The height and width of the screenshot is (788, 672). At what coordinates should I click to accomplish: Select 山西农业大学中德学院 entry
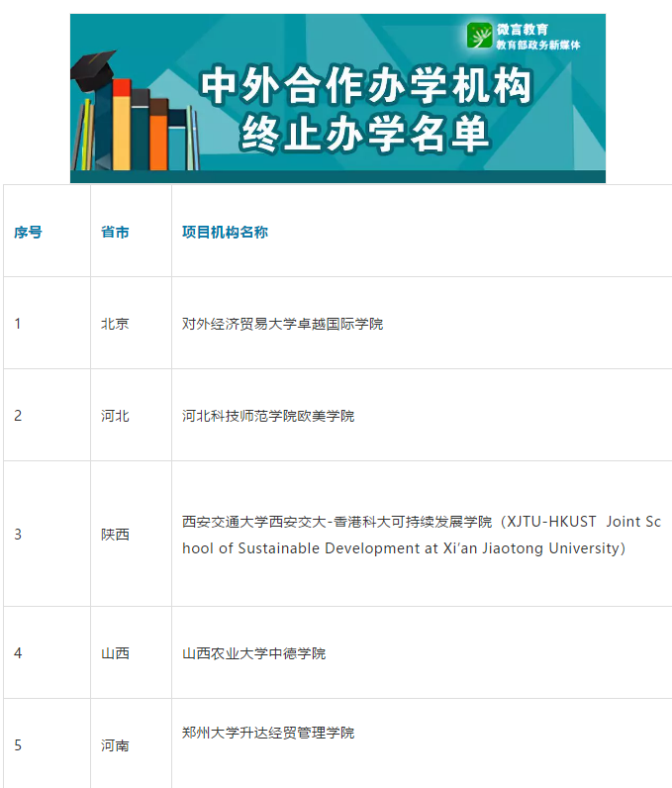point(253,653)
